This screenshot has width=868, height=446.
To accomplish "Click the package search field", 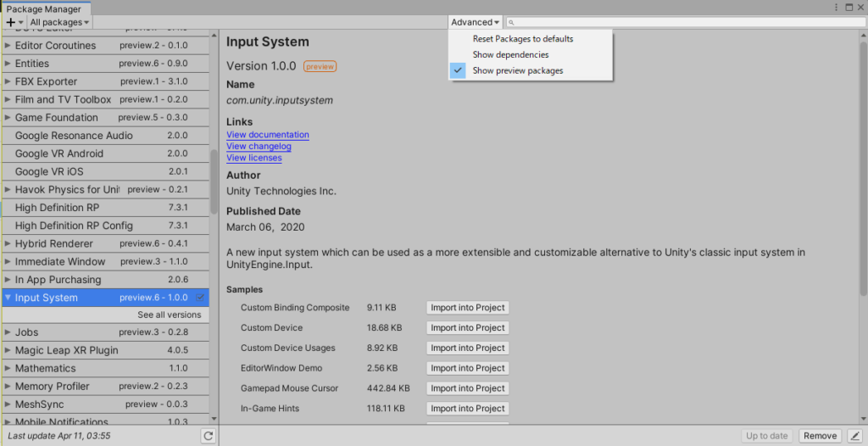I will 686,23.
